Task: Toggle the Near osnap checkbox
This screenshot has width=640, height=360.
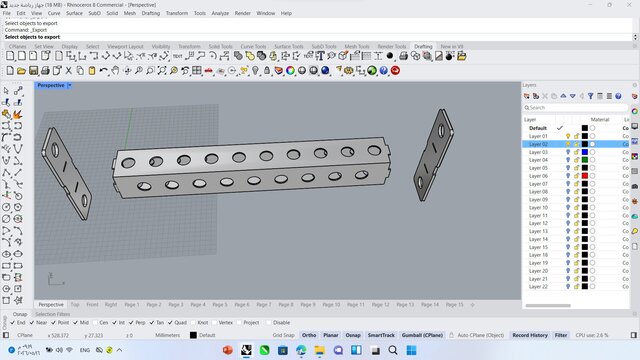Action: click(x=32, y=322)
